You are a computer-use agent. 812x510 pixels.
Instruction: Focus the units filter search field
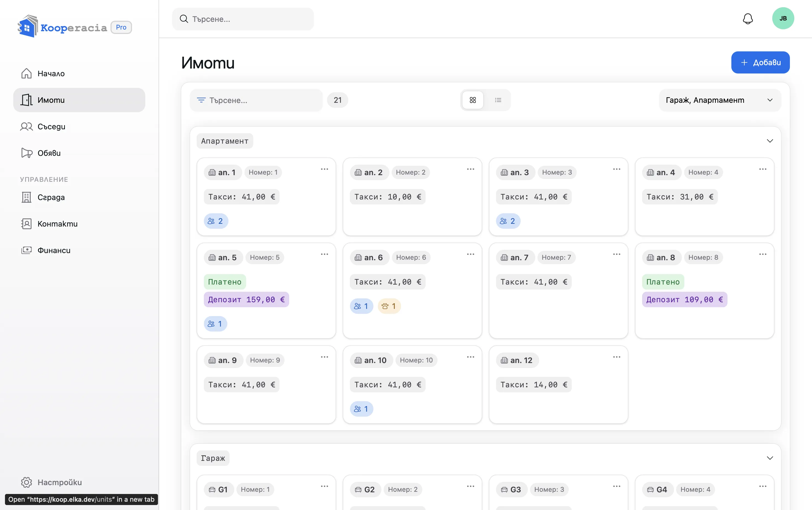click(256, 100)
